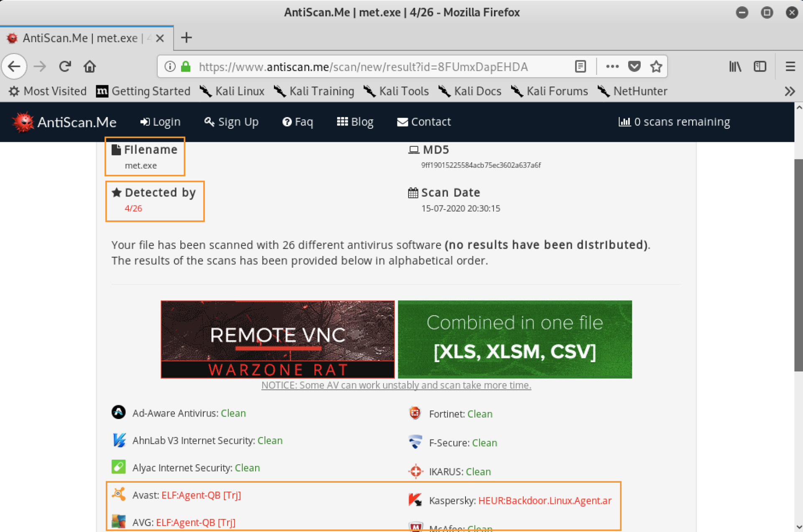Open the Faq page

298,122
